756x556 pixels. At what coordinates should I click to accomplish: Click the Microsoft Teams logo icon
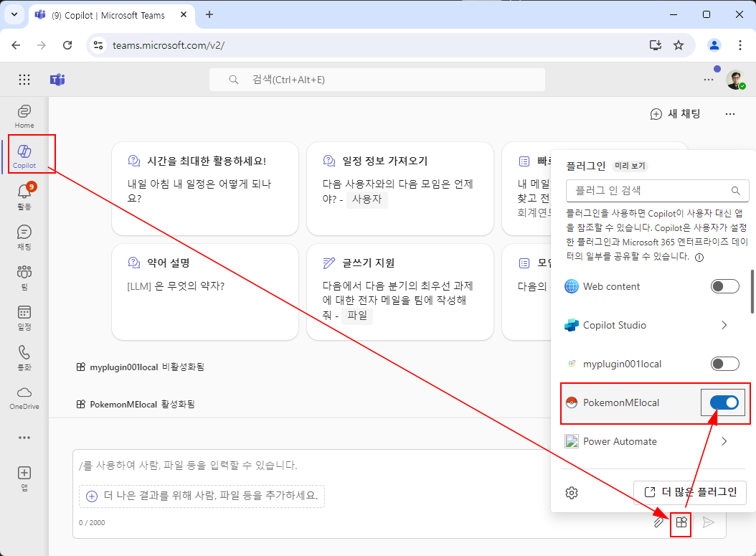coord(57,80)
